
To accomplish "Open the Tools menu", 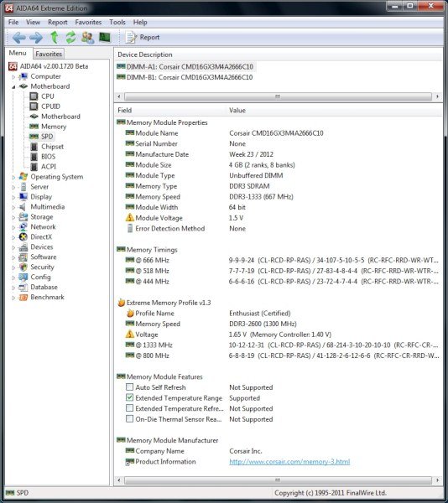I will 117,22.
